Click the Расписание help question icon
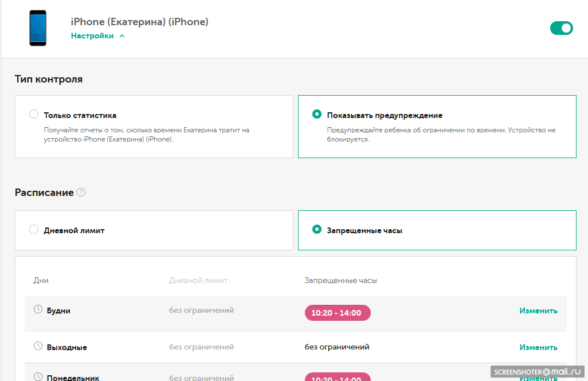 81,193
